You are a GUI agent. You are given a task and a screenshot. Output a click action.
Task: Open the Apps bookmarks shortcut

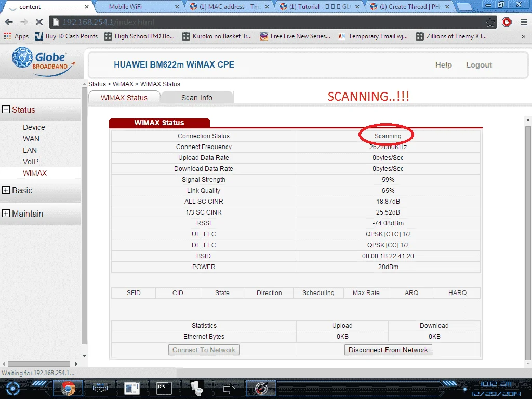click(16, 36)
